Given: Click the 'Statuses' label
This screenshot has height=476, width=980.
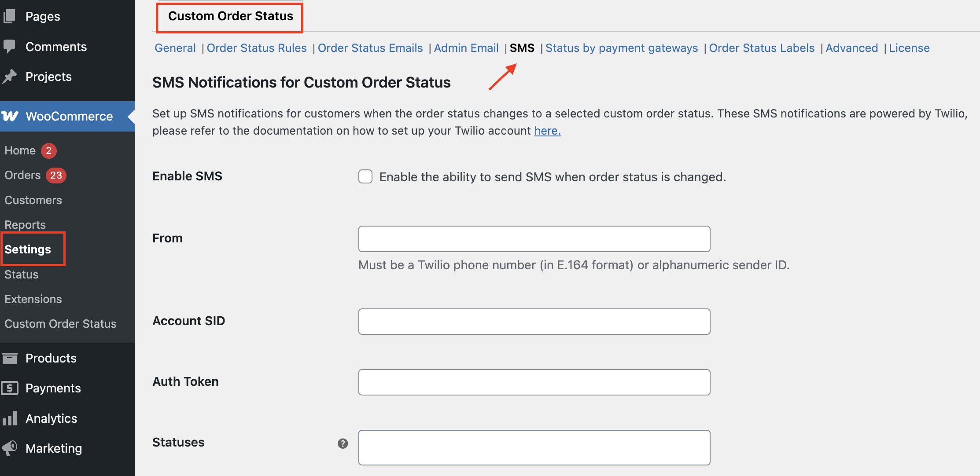Looking at the screenshot, I should point(178,442).
